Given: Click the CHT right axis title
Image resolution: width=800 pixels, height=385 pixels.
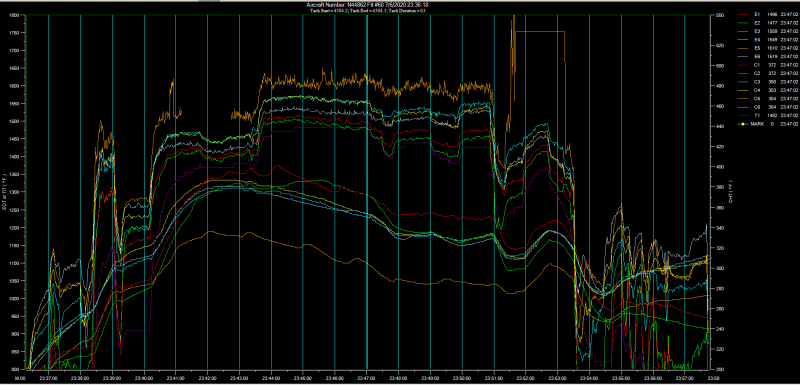Looking at the screenshot, I should (x=731, y=192).
